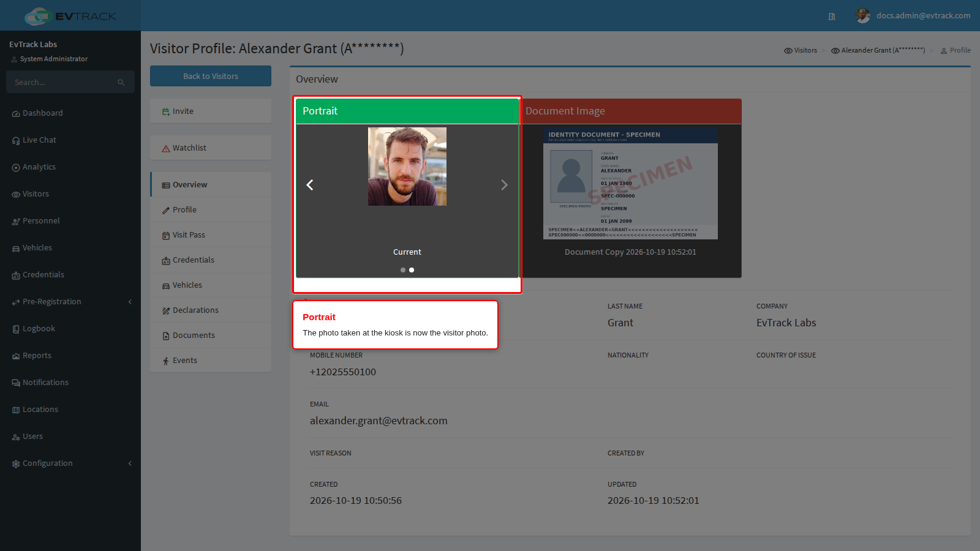Select the second portrait carousel dot

point(412,270)
